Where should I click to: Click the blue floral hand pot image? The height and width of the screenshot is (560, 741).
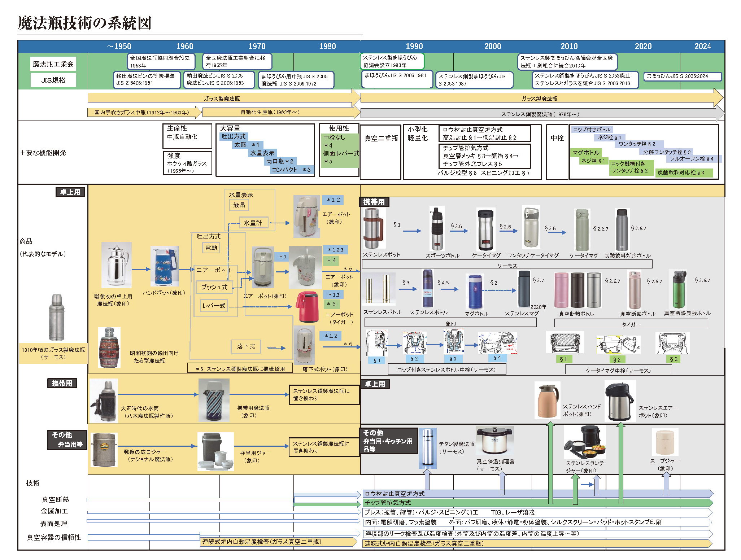(x=165, y=266)
